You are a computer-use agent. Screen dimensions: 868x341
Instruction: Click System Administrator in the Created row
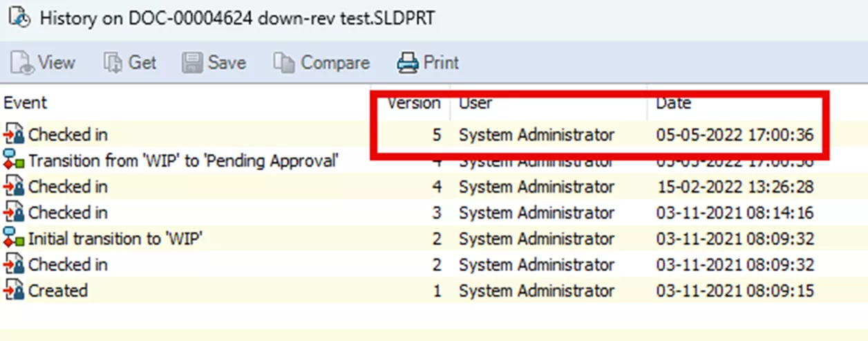click(x=536, y=291)
